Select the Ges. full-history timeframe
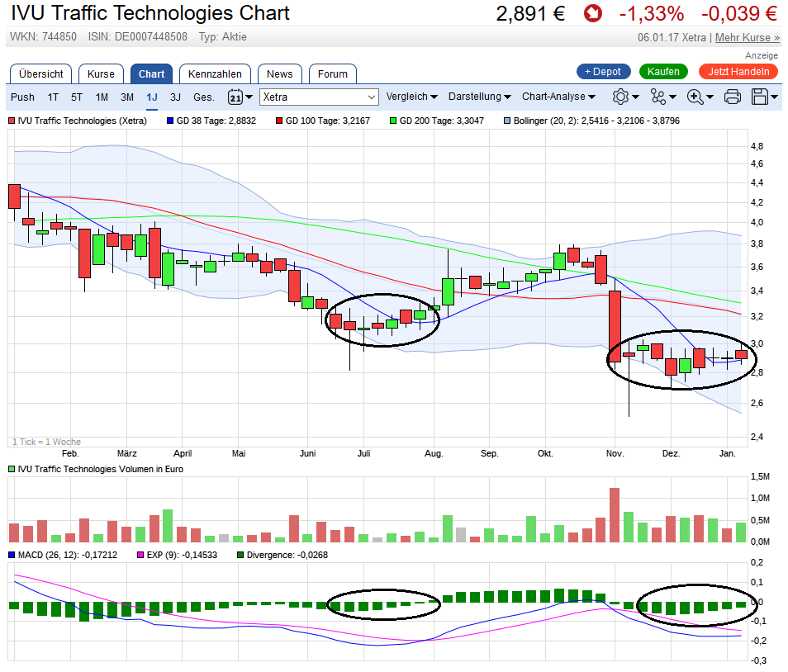Screen dimensions: 788x672 coord(204,97)
